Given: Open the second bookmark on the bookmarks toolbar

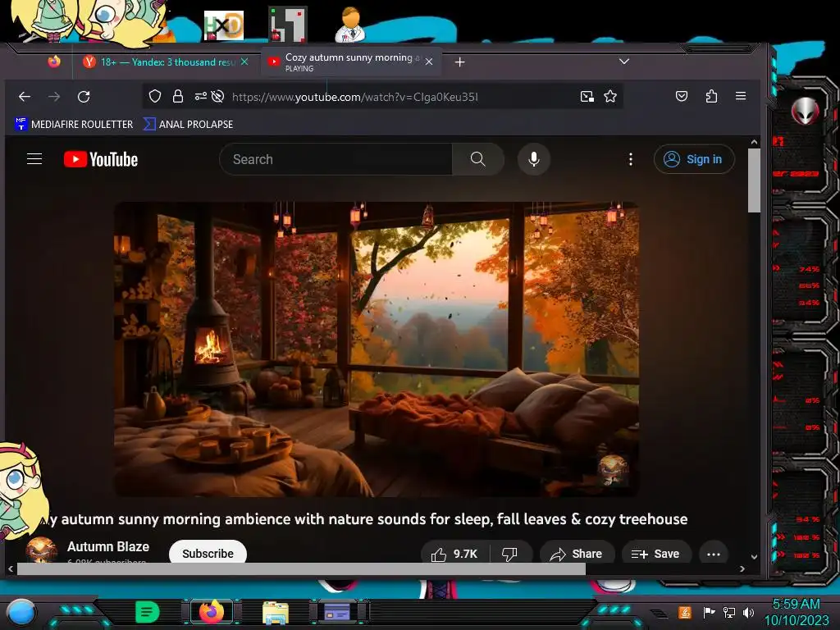Looking at the screenshot, I should 188,125.
